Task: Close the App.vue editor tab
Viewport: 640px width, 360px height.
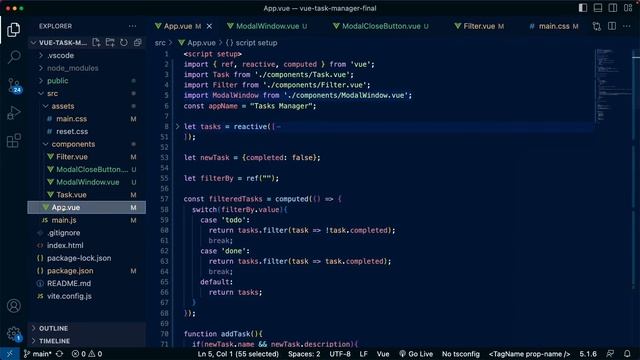Action: coord(209,26)
